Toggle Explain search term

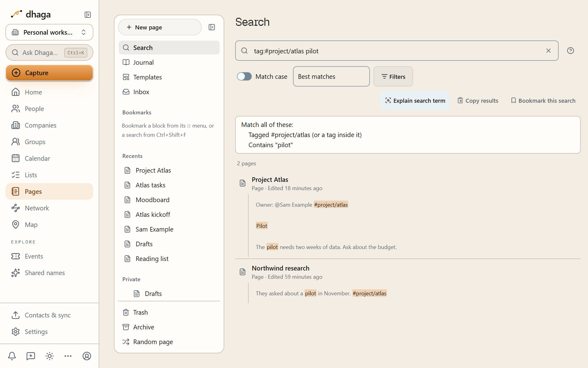click(415, 101)
